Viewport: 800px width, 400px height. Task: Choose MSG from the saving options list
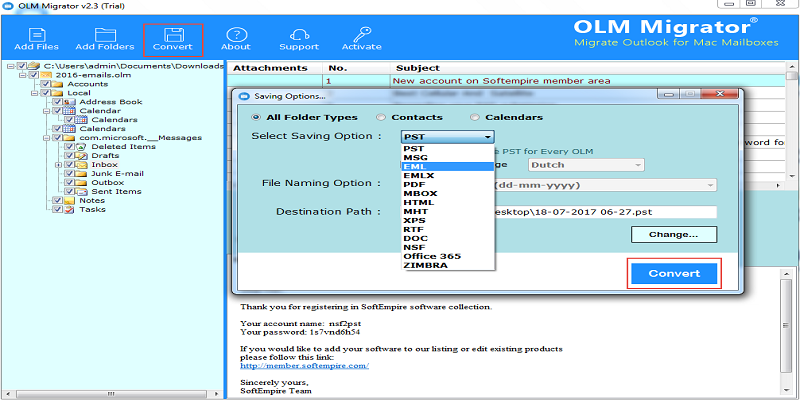pyautogui.click(x=448, y=158)
